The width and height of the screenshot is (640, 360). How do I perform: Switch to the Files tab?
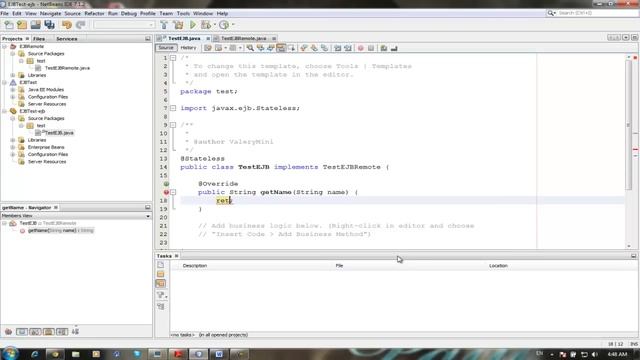[x=39, y=39]
